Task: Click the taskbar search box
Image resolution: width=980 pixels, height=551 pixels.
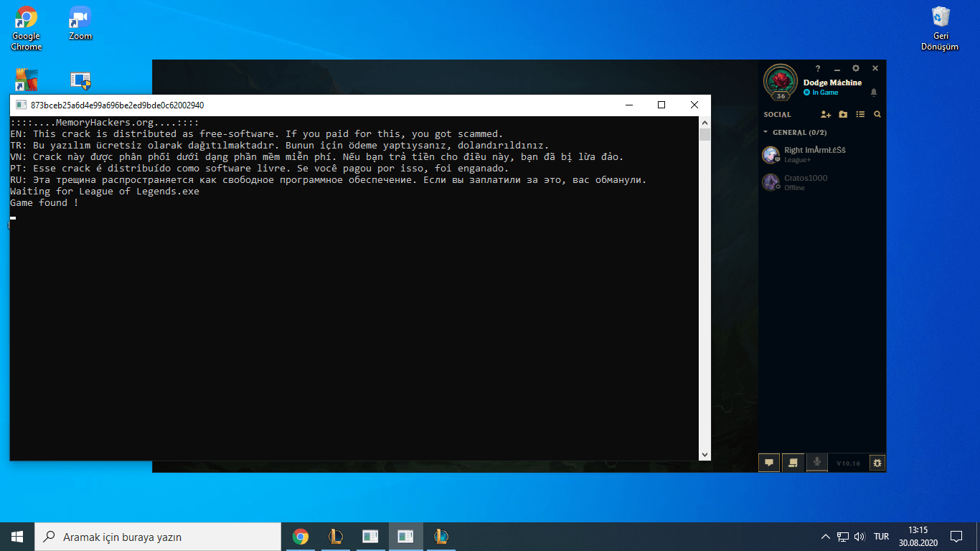Action: (157, 537)
